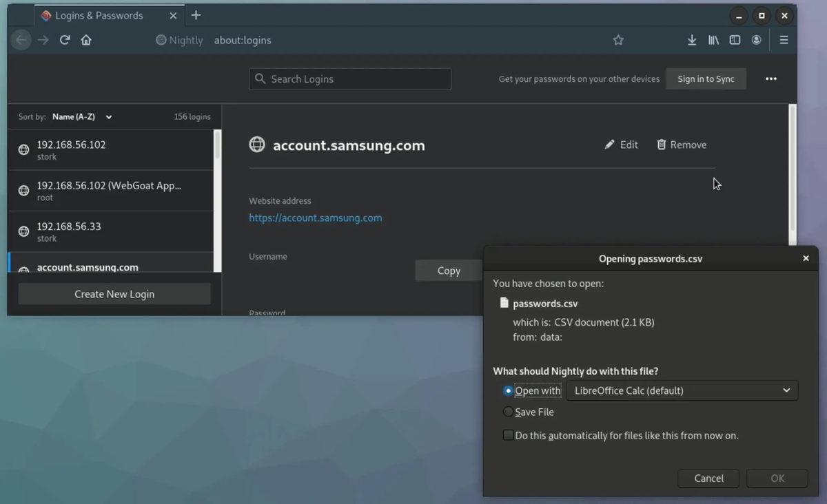Select the Save File option
The height and width of the screenshot is (504, 827).
pos(508,412)
